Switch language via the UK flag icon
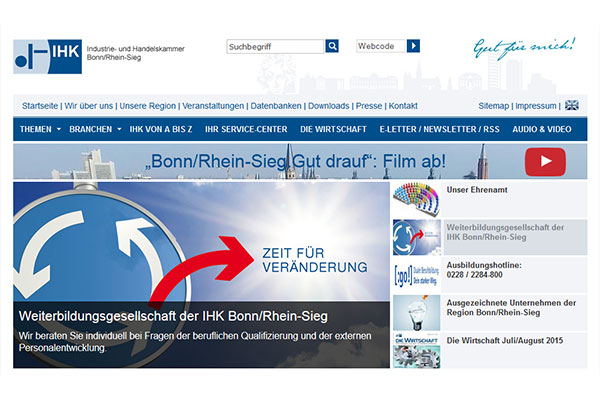 (572, 105)
